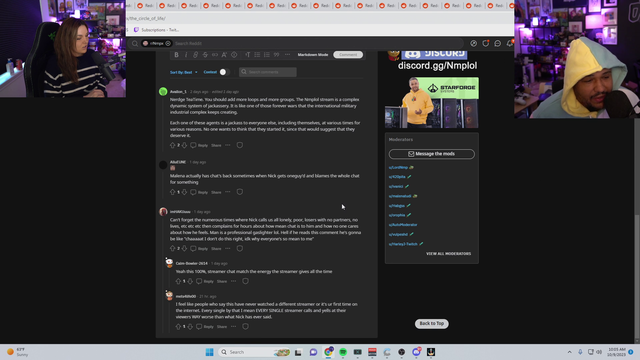Screen dimensions: 640x360
Task: Open Reddit notifications bell
Action: 510,43
